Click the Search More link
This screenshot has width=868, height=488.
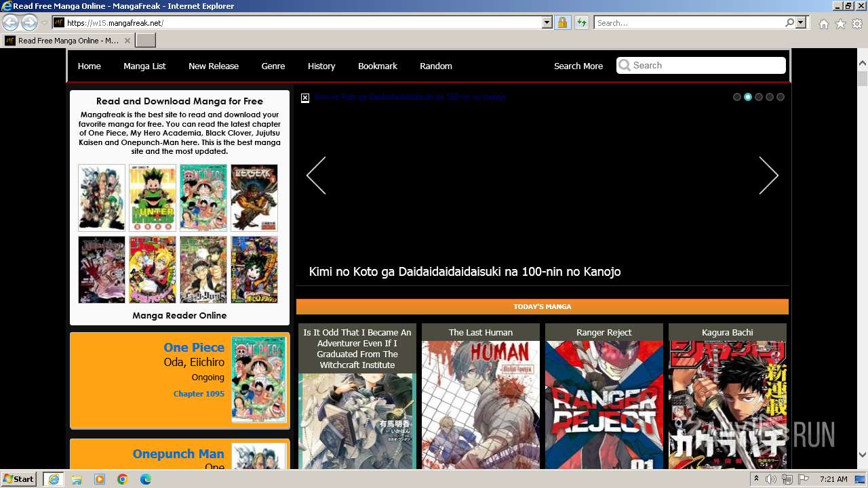click(578, 66)
